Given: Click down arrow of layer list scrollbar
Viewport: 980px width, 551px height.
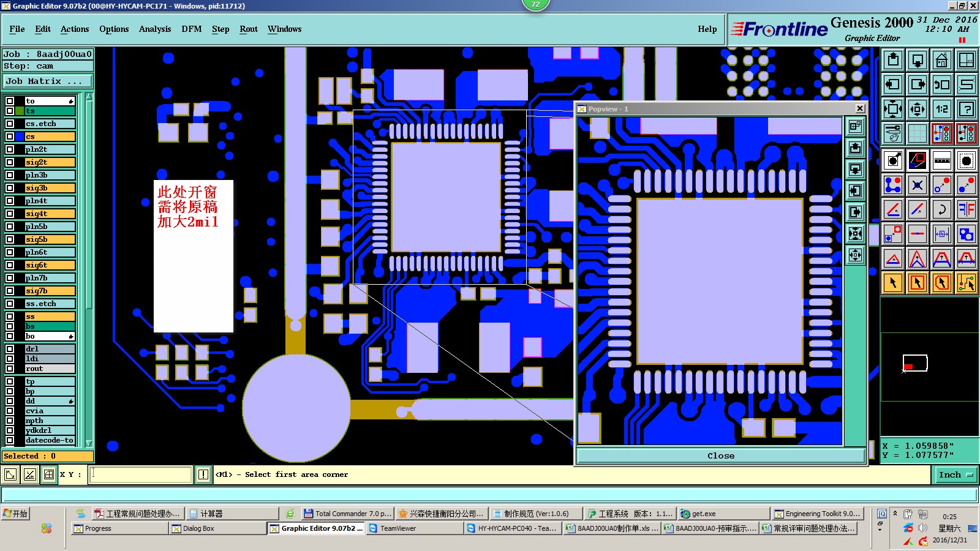Looking at the screenshot, I should tap(89, 443).
